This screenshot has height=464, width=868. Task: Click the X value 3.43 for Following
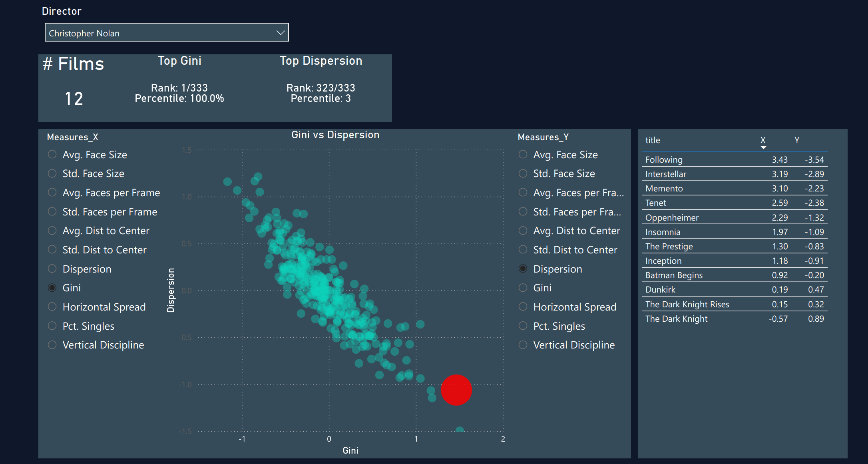click(x=780, y=159)
